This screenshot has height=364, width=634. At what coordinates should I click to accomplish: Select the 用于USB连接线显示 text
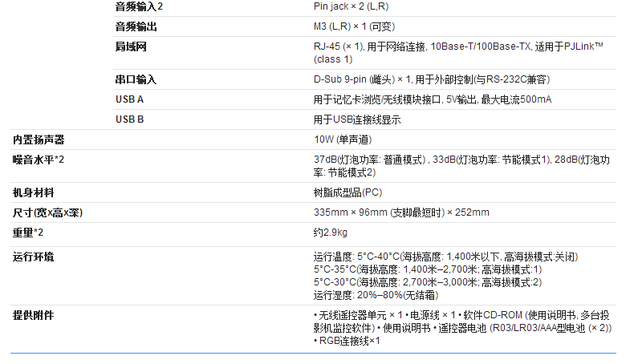point(357,119)
